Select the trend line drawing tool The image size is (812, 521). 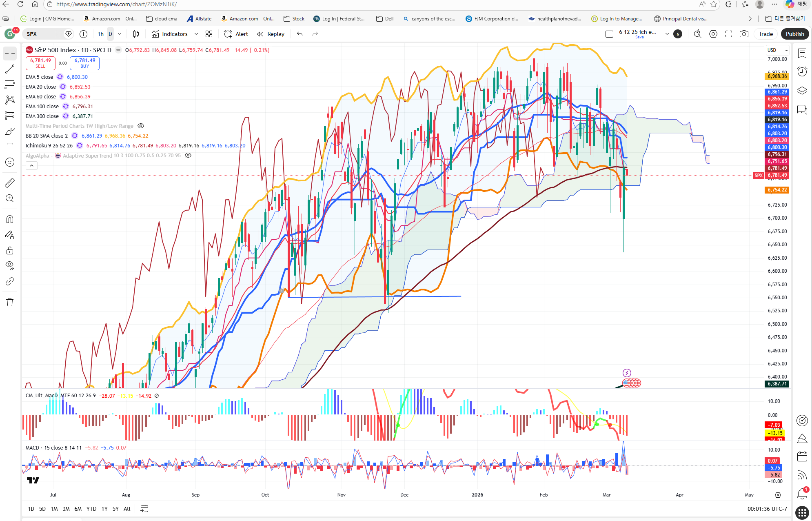(10, 69)
